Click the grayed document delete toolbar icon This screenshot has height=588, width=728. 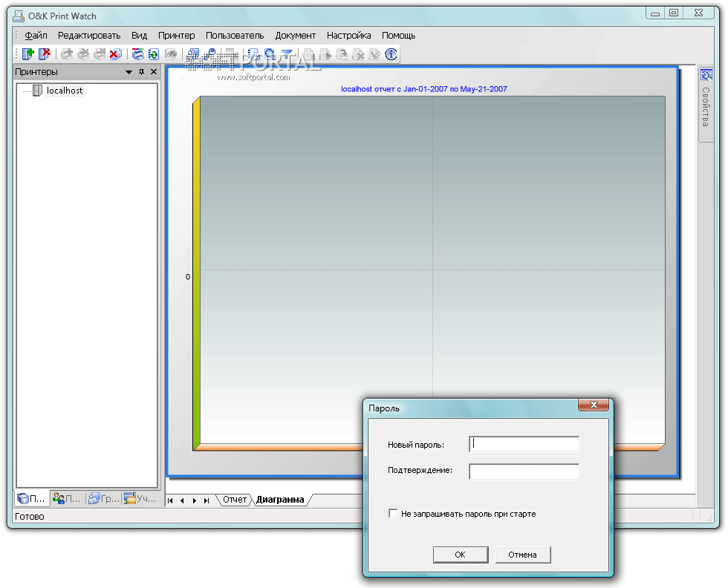(358, 54)
